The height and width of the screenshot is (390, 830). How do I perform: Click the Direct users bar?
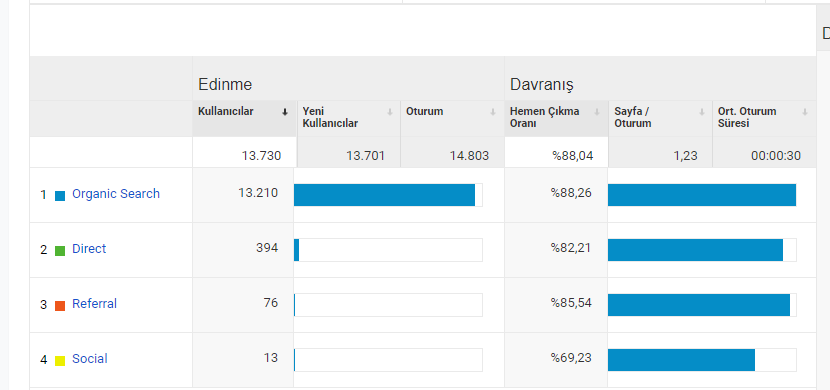coord(388,250)
